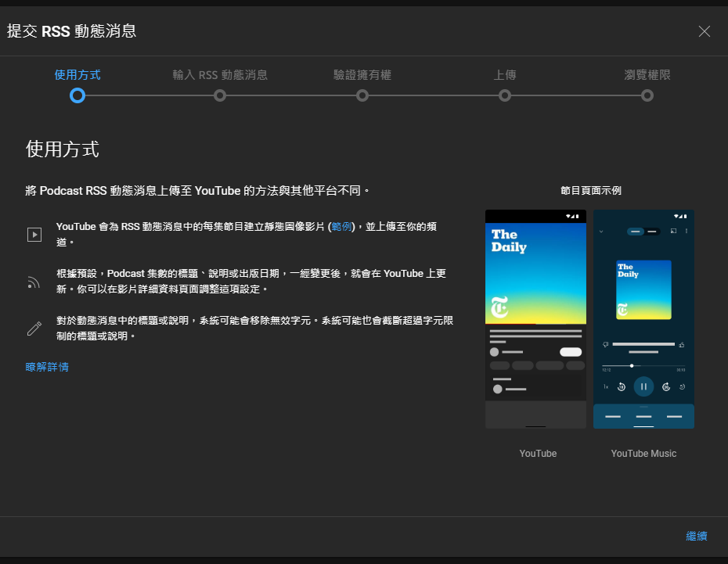The width and height of the screenshot is (728, 564).
Task: Click the step circle under 驗證擁有權
Action: click(x=362, y=95)
